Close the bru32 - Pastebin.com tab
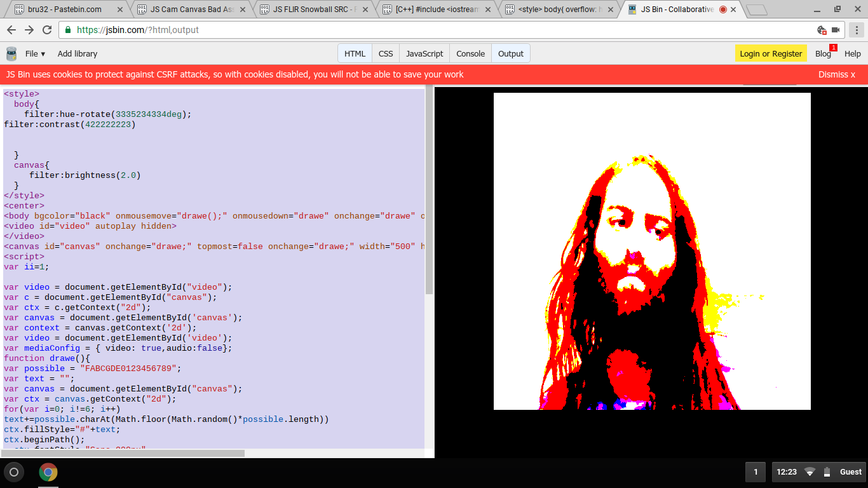 [x=121, y=10]
